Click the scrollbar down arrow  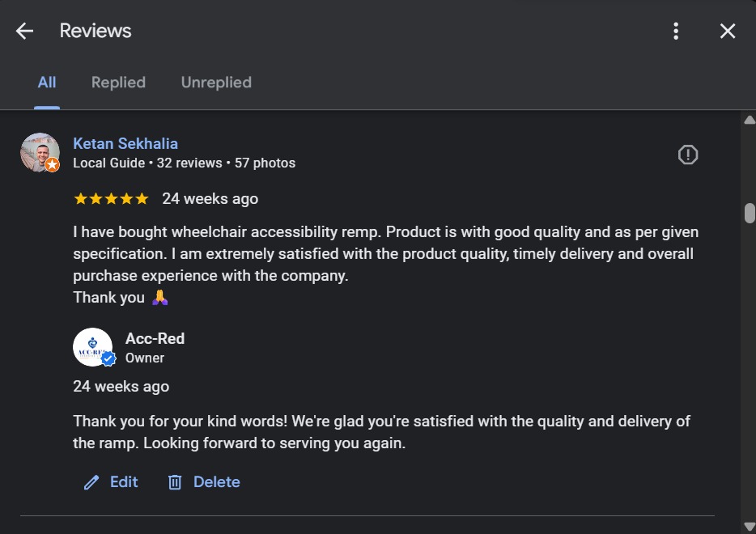[x=749, y=527]
